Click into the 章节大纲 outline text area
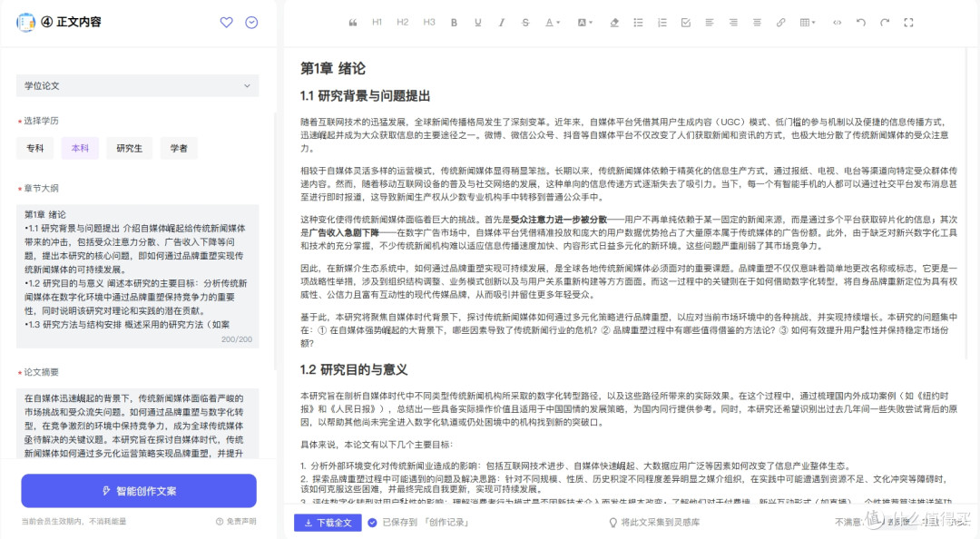 (138, 276)
